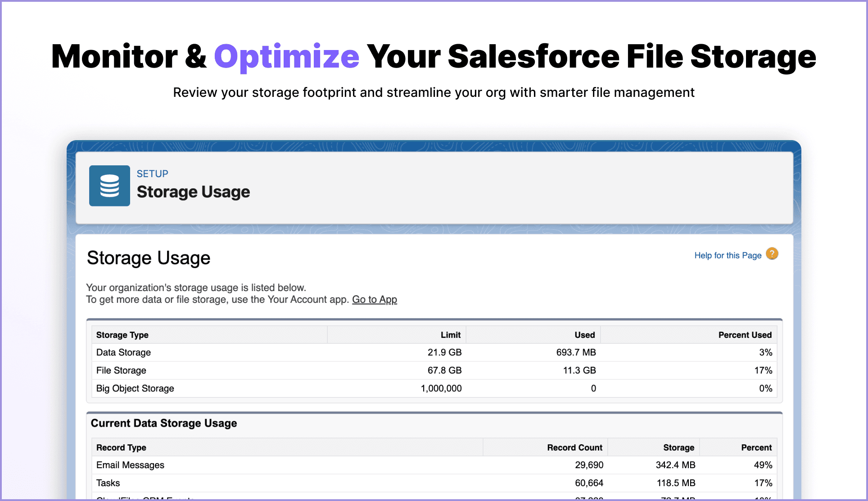The height and width of the screenshot is (501, 868).
Task: Sort by the Storage column in record table
Action: 678,447
